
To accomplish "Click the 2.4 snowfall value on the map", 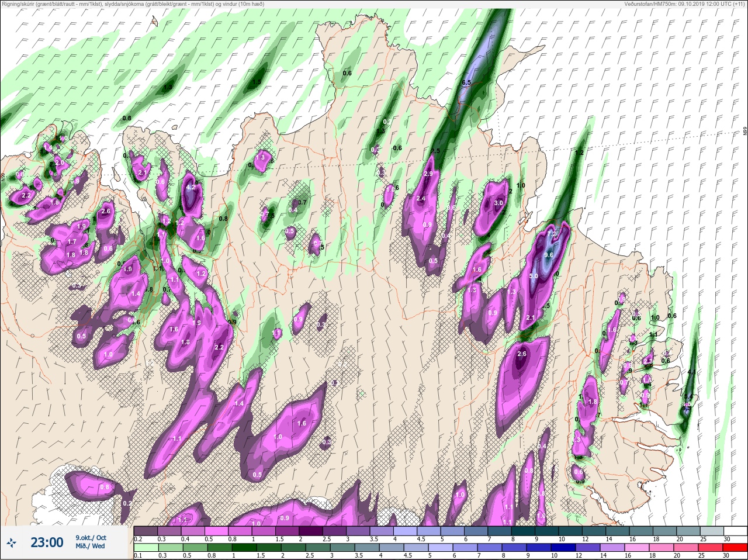I will (x=421, y=199).
